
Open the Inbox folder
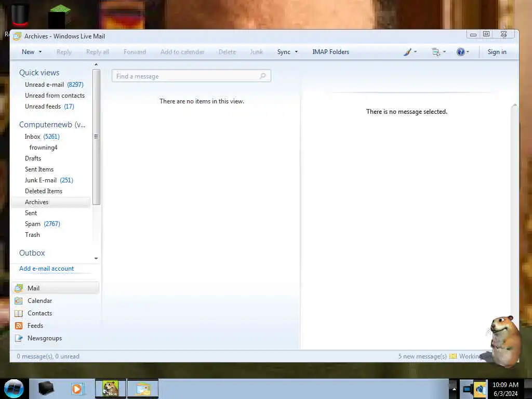pos(42,137)
